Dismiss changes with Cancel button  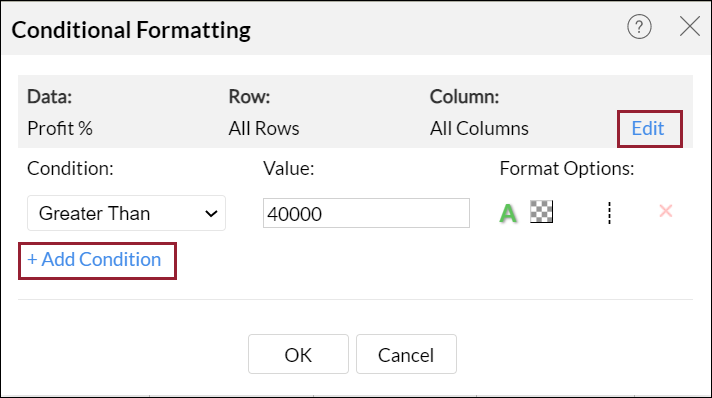[x=406, y=354]
